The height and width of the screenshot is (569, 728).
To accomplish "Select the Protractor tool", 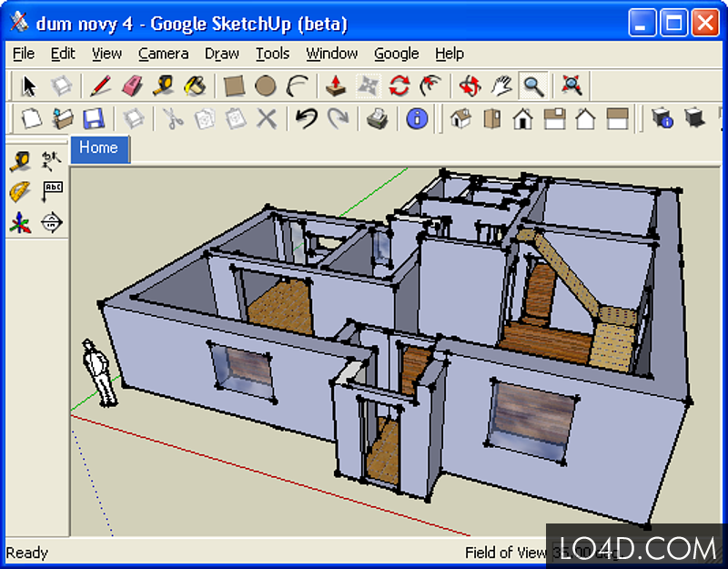I will point(20,191).
